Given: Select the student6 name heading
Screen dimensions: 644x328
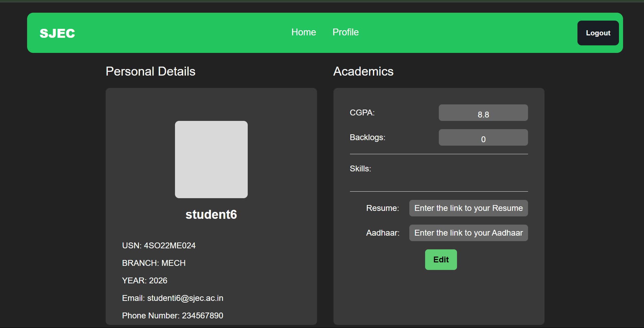Looking at the screenshot, I should click(211, 214).
